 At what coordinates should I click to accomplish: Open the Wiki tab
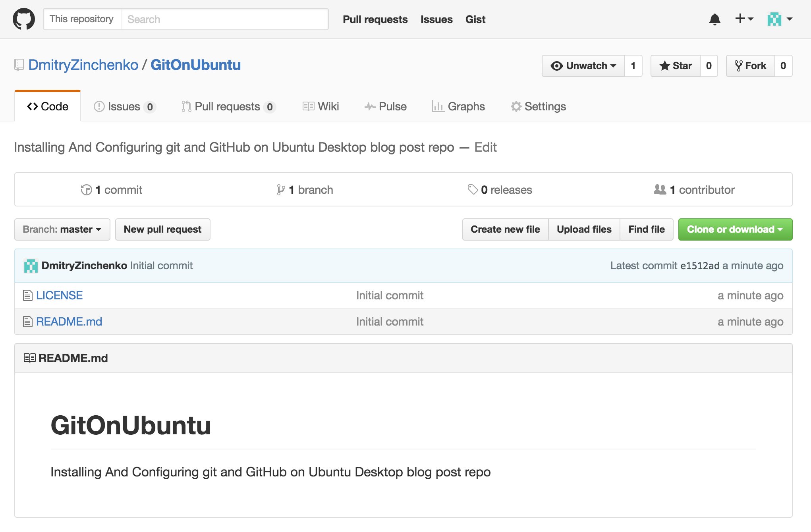[x=321, y=106]
